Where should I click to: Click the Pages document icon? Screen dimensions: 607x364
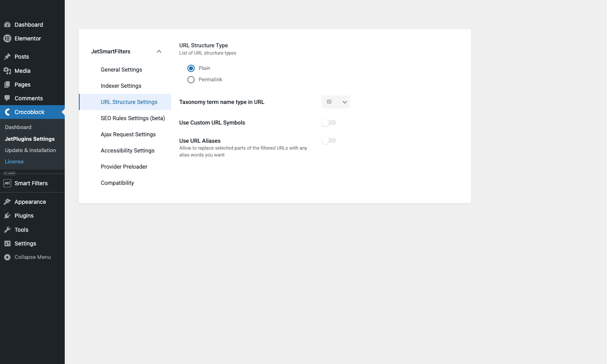click(7, 85)
